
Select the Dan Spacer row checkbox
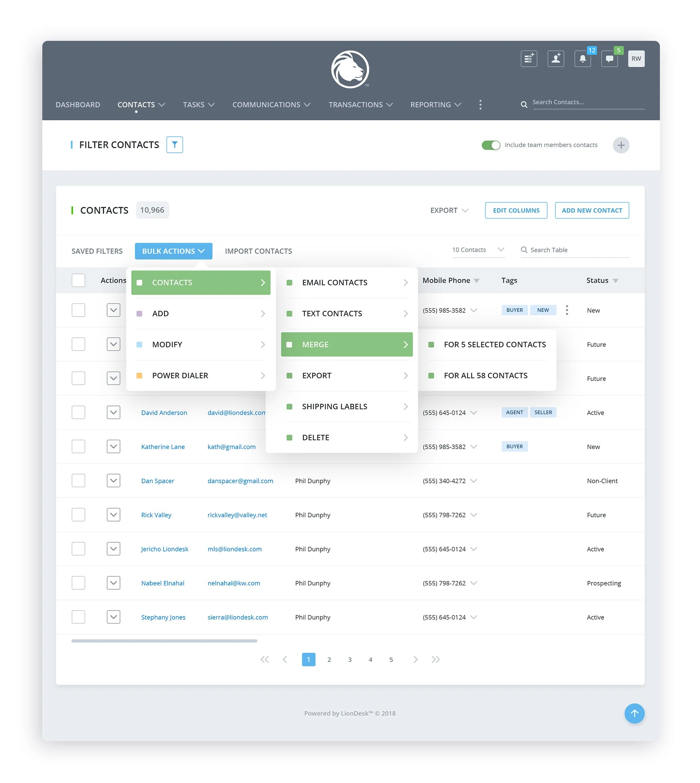[x=78, y=480]
